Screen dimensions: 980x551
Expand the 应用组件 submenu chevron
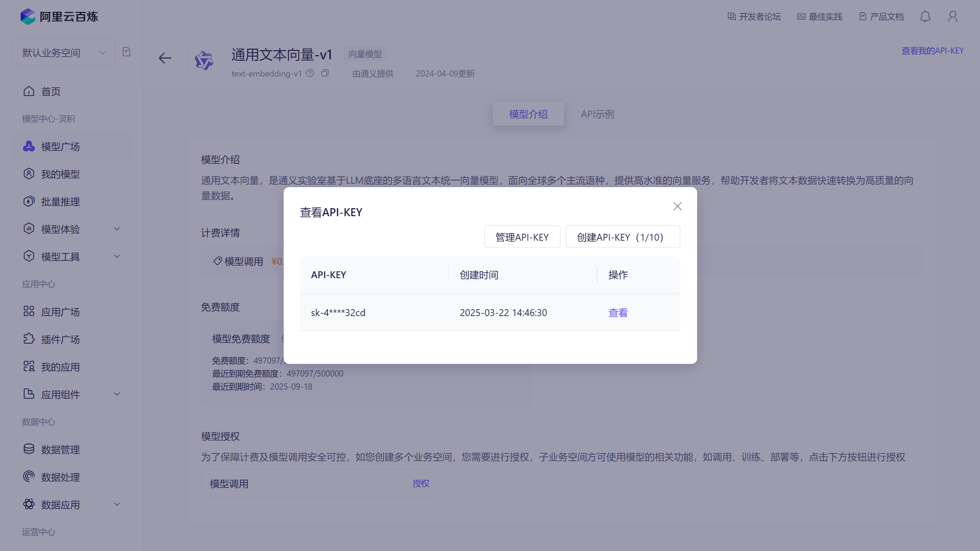117,394
